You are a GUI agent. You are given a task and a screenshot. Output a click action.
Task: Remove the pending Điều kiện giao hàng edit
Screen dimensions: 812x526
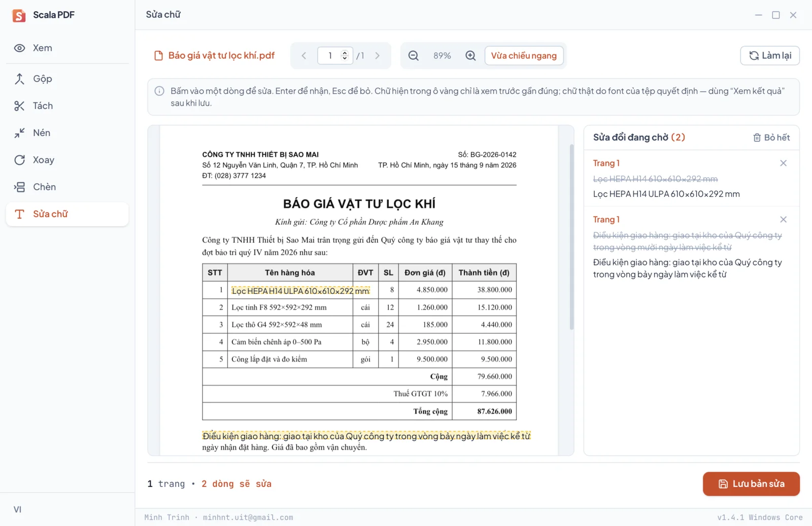click(783, 220)
